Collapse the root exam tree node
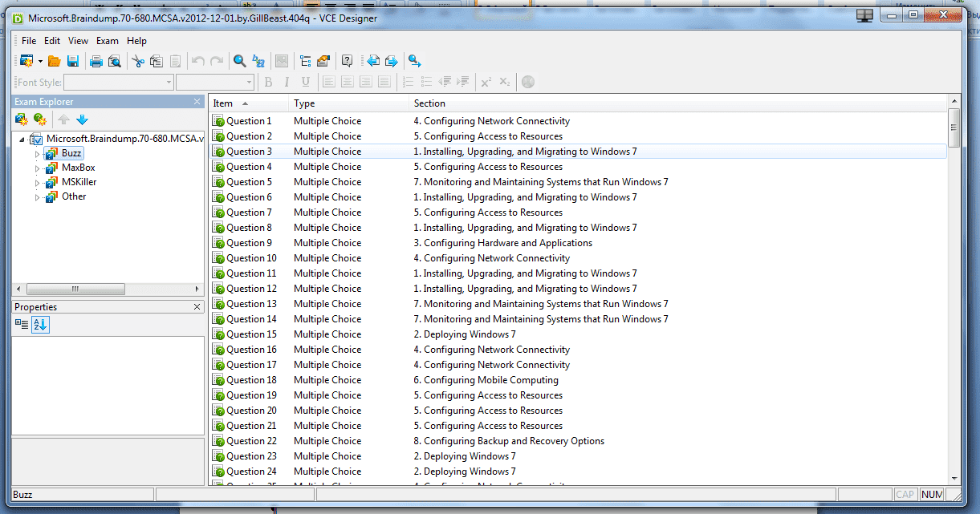 point(21,139)
